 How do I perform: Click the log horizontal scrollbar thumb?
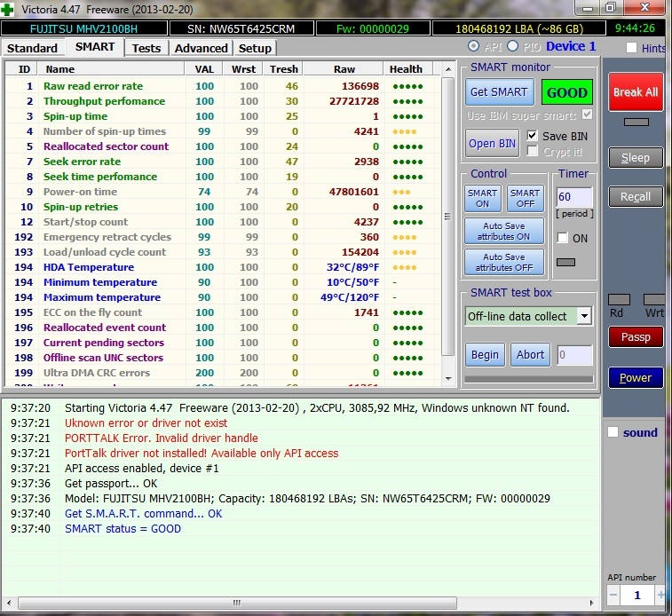pyautogui.click(x=237, y=603)
